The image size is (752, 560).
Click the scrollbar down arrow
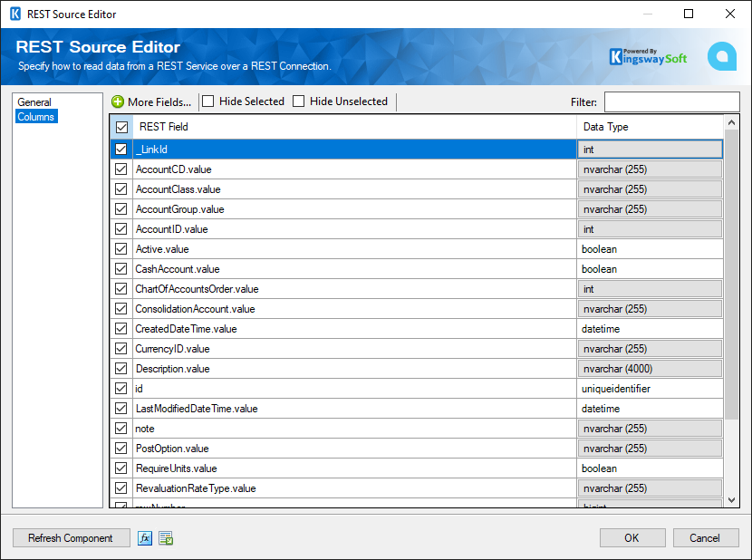pyautogui.click(x=731, y=500)
